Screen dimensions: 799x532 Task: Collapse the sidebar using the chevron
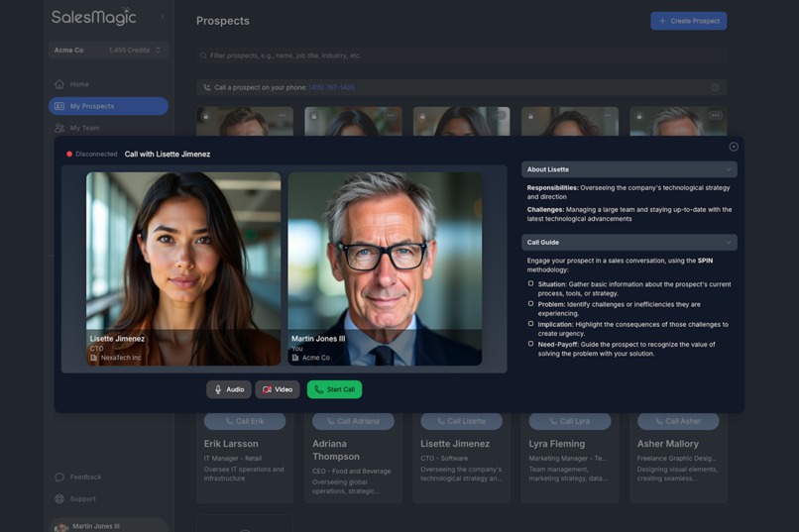tap(163, 17)
